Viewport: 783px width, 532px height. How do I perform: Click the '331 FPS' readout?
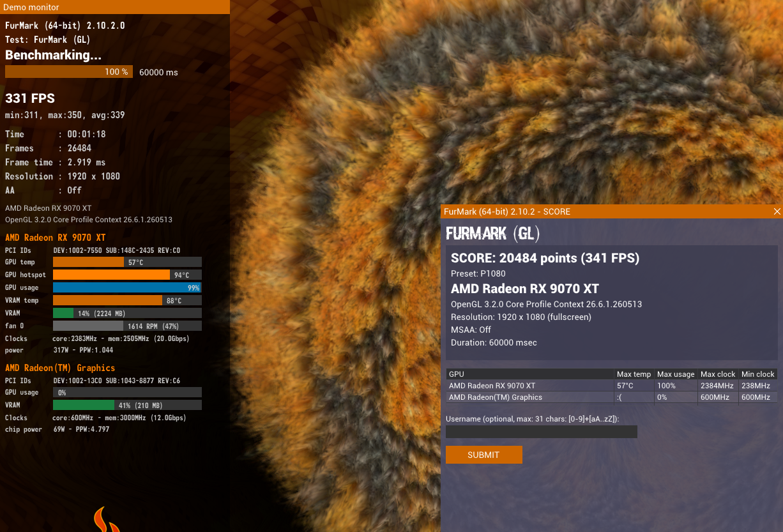pyautogui.click(x=30, y=98)
